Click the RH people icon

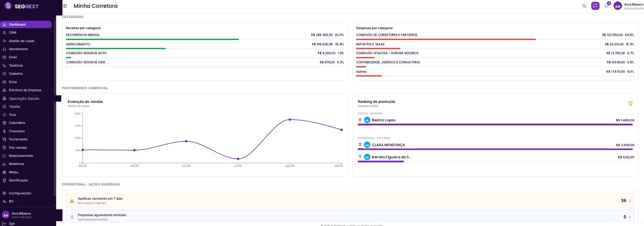click(4, 201)
